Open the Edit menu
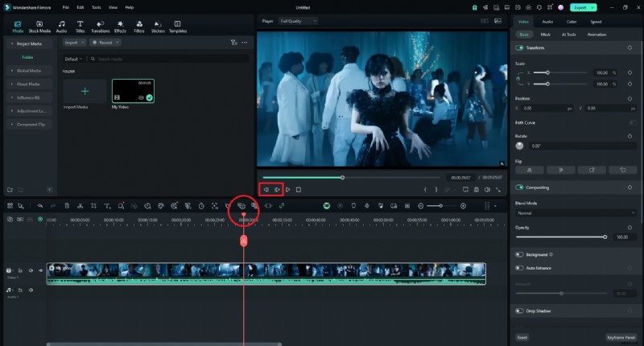Image resolution: width=644 pixels, height=346 pixels. click(x=80, y=7)
